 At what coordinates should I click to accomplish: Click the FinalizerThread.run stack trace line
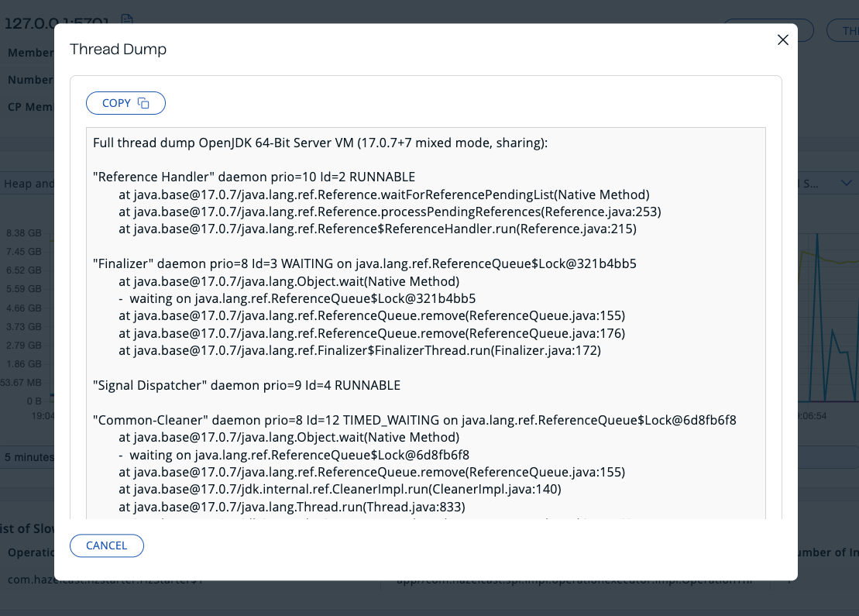coord(359,350)
